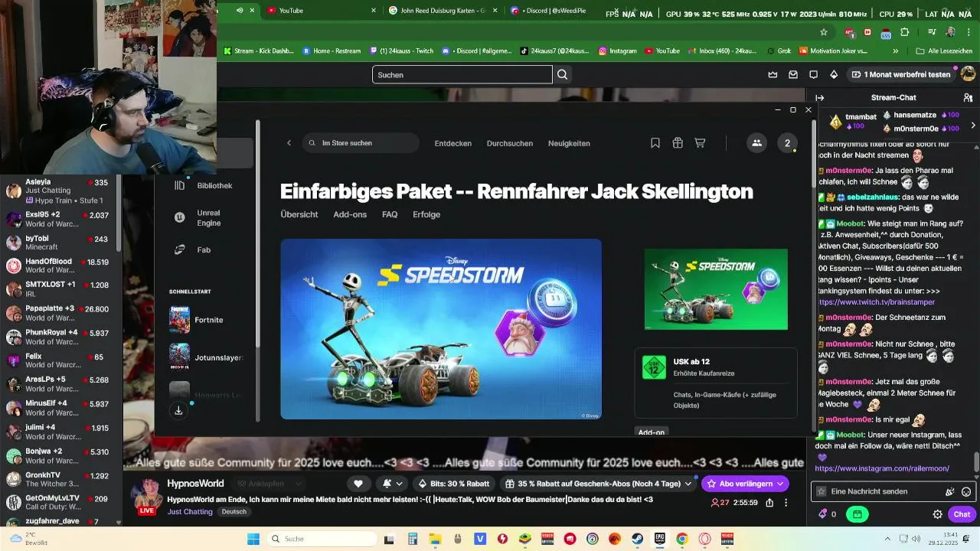Open Fab in the Epic launcher sidebar
Screen dimensions: 980x551
coord(204,249)
